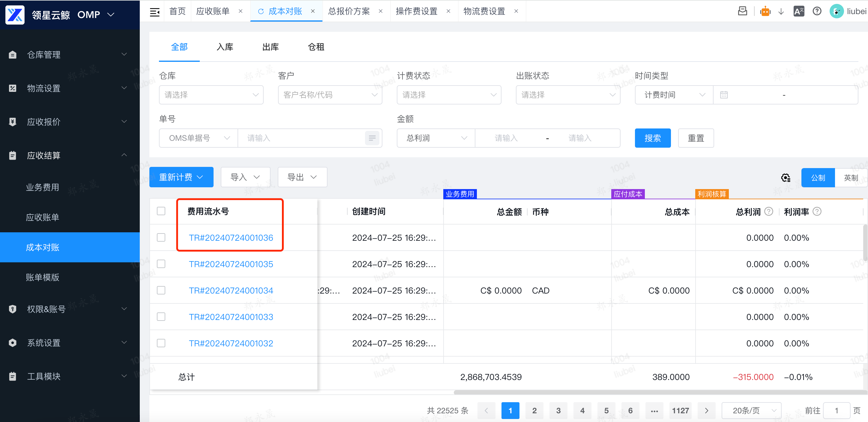Show the 总利润 help tooltip icon

pyautogui.click(x=769, y=211)
